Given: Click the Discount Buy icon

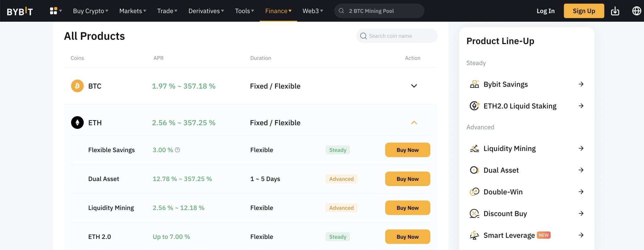Looking at the screenshot, I should (474, 214).
